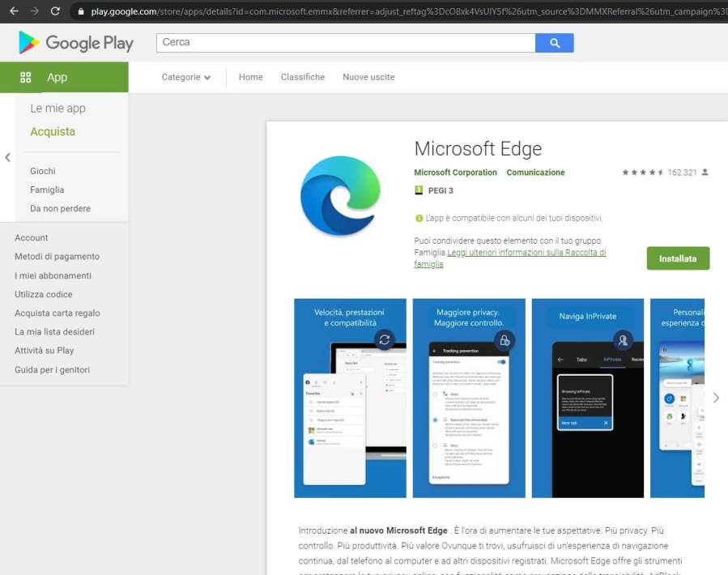Click the App grid icon in sidebar

pyautogui.click(x=25, y=77)
